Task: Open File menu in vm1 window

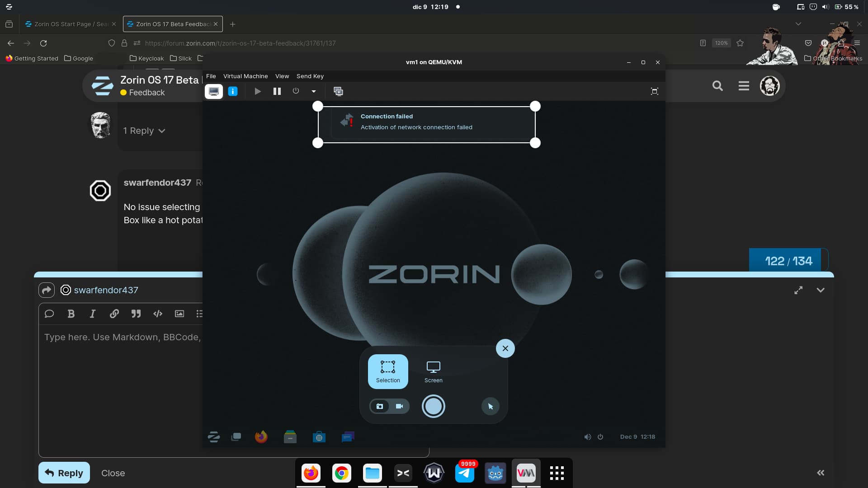Action: point(211,76)
